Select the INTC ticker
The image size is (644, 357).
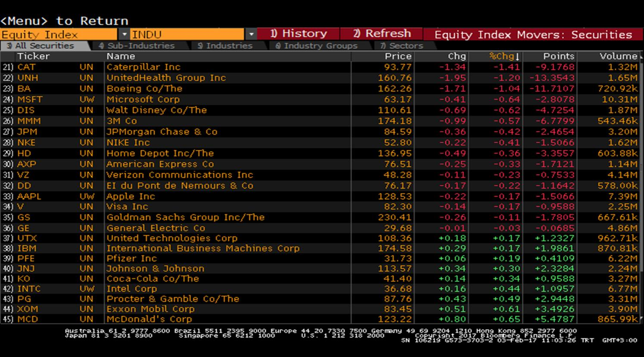tap(29, 289)
